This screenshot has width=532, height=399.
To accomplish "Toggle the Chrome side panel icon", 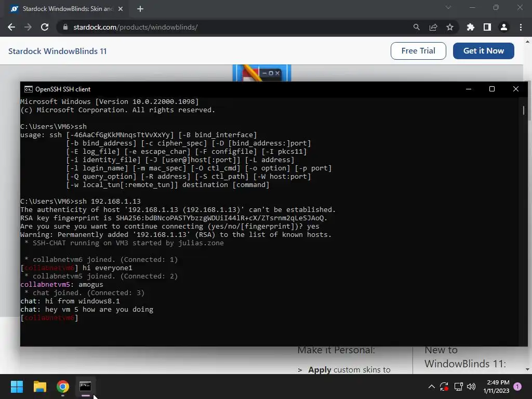I will point(487,27).
